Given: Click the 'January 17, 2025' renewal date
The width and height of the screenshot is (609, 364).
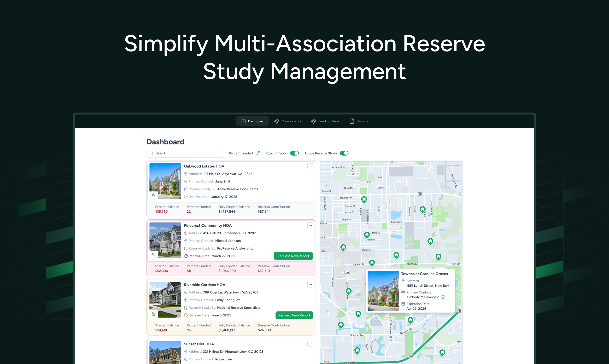Looking at the screenshot, I should [224, 197].
